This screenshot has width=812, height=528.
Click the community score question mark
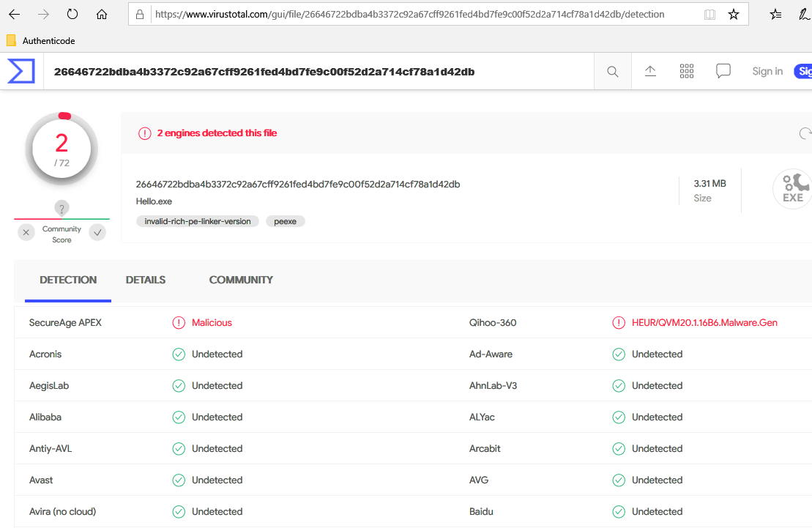tap(62, 208)
